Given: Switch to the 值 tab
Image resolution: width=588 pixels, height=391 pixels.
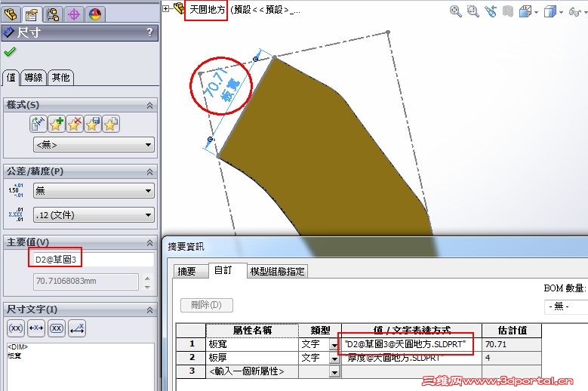Looking at the screenshot, I should 11,78.
